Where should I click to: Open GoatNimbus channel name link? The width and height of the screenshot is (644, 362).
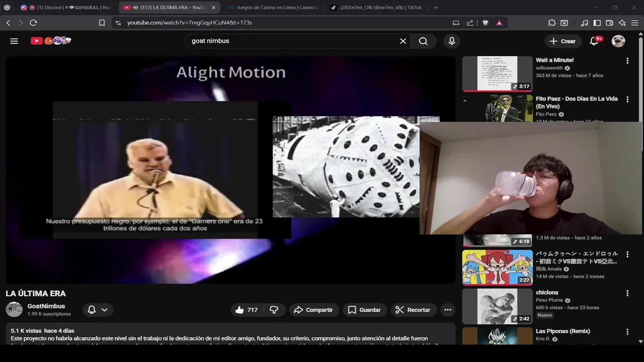point(46,306)
